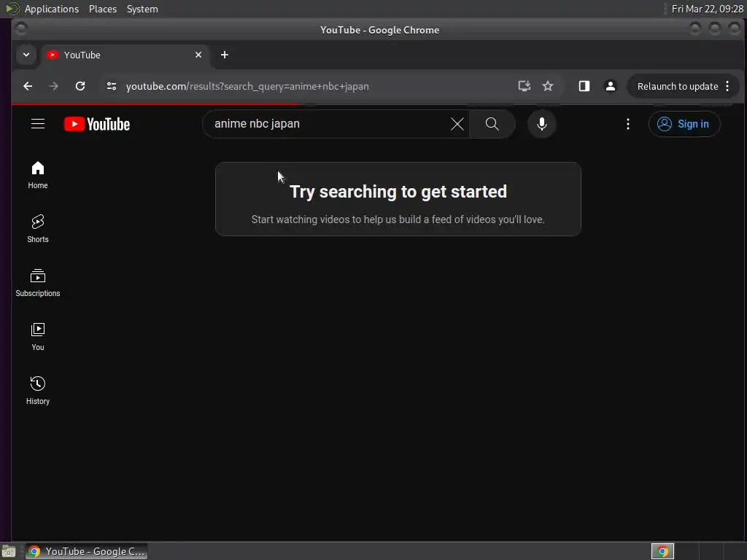The width and height of the screenshot is (747, 560).
Task: Go back in Chrome
Action: pos(28,86)
